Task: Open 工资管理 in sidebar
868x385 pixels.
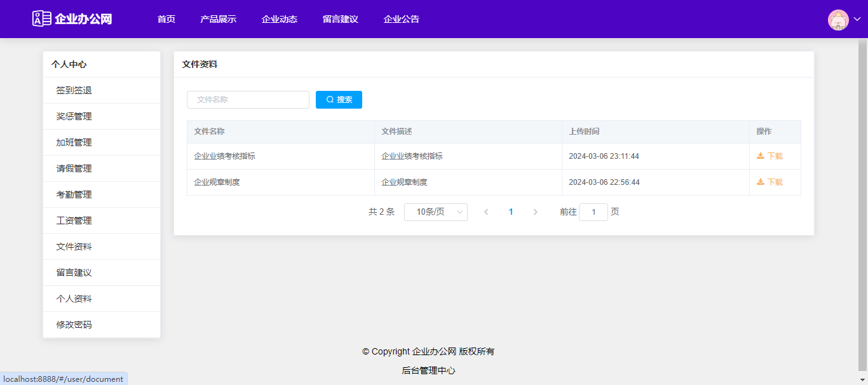Action: [x=74, y=220]
